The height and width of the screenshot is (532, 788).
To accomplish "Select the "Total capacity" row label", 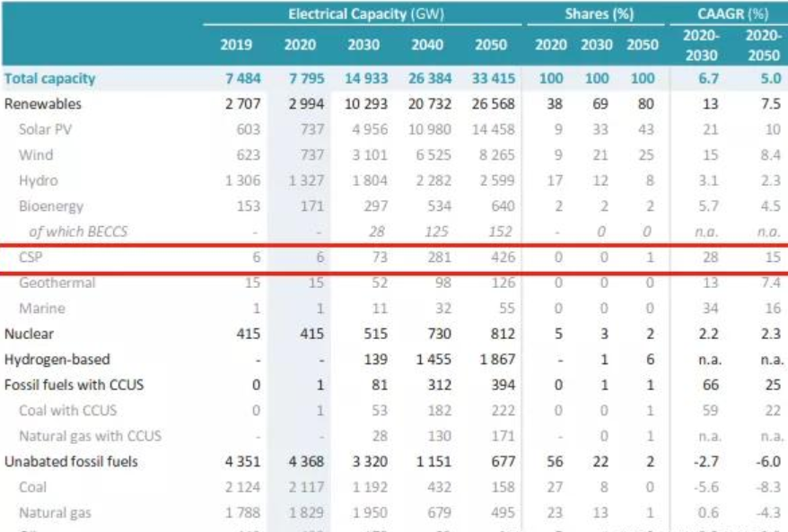I will coord(50,79).
